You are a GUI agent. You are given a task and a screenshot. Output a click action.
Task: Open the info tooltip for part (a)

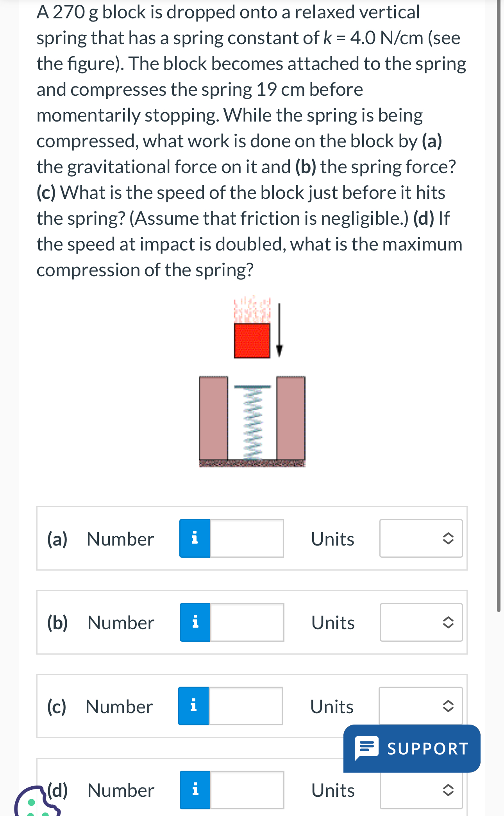tap(194, 539)
